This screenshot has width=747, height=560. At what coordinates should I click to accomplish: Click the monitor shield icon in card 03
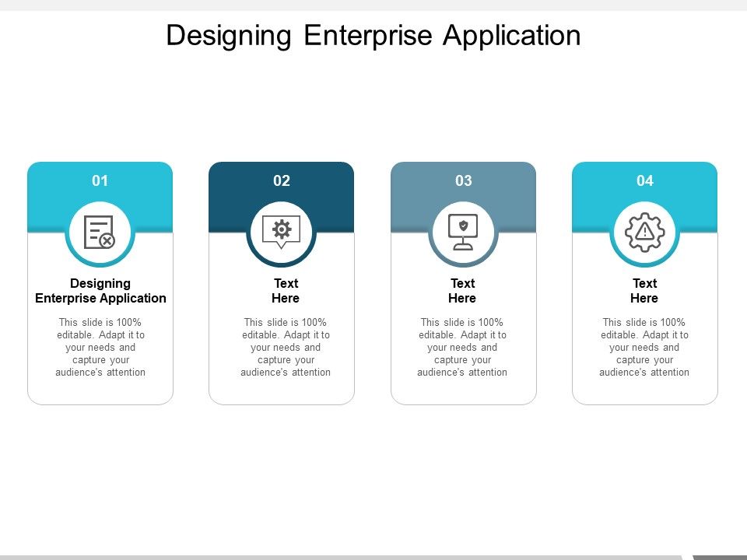(462, 232)
